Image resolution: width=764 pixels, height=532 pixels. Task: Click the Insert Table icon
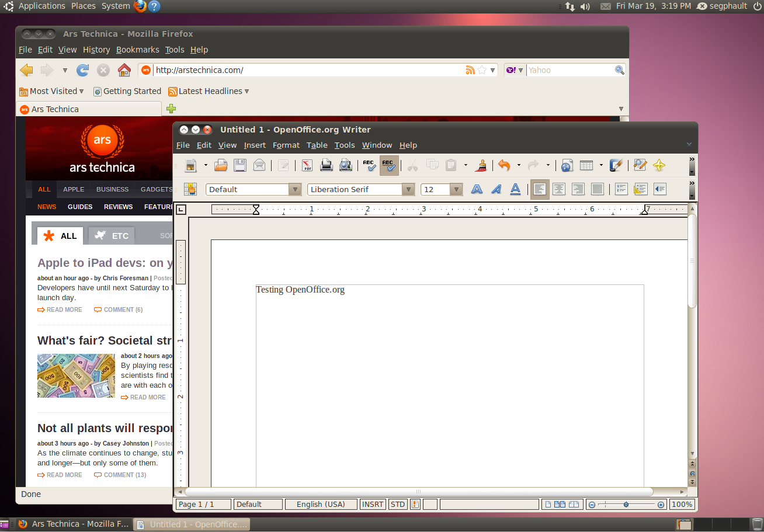[586, 166]
